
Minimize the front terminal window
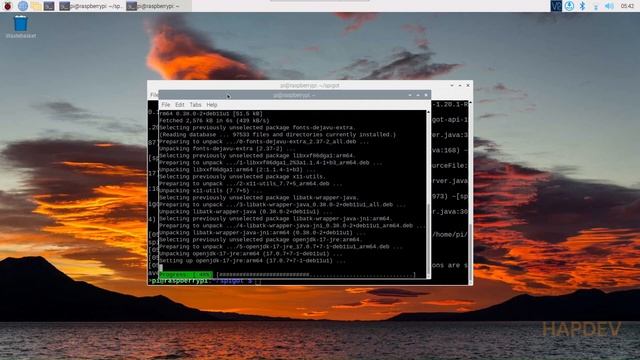(410, 95)
